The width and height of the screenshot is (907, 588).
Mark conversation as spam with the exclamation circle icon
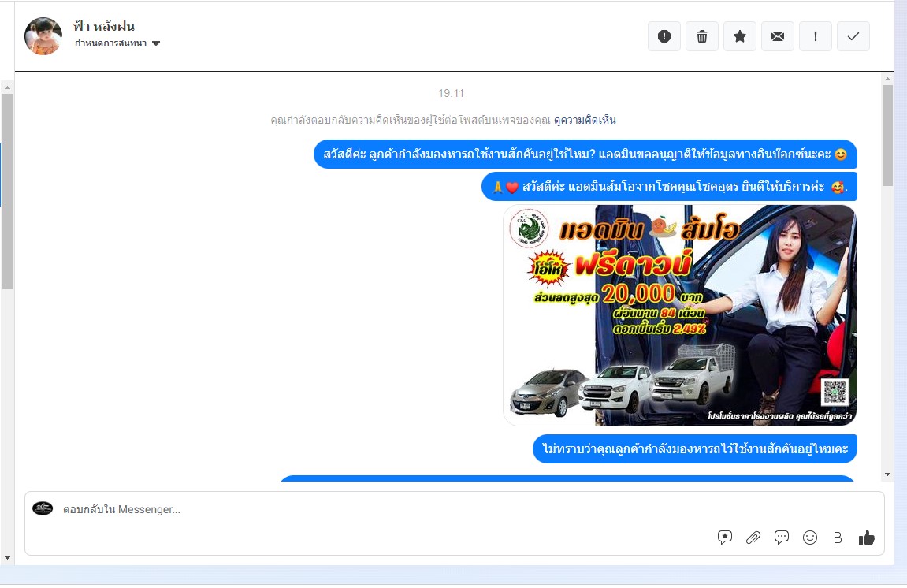(x=664, y=36)
